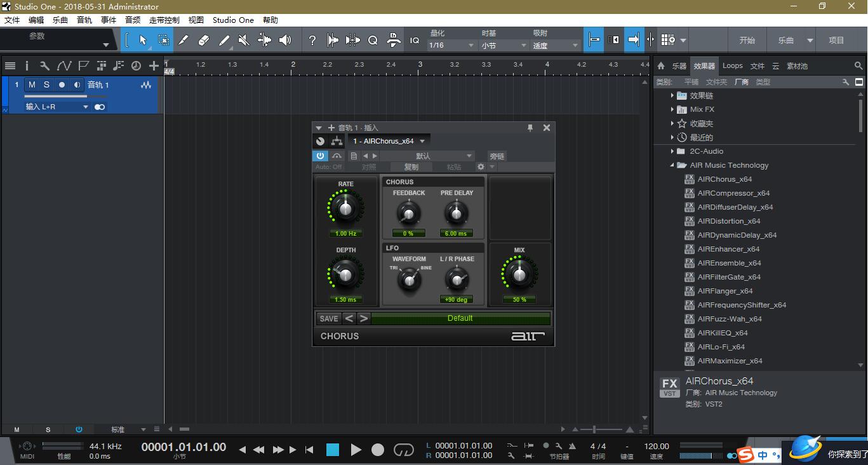The width and height of the screenshot is (868, 465).
Task: Expand the 2C-Audio folder
Action: [672, 151]
